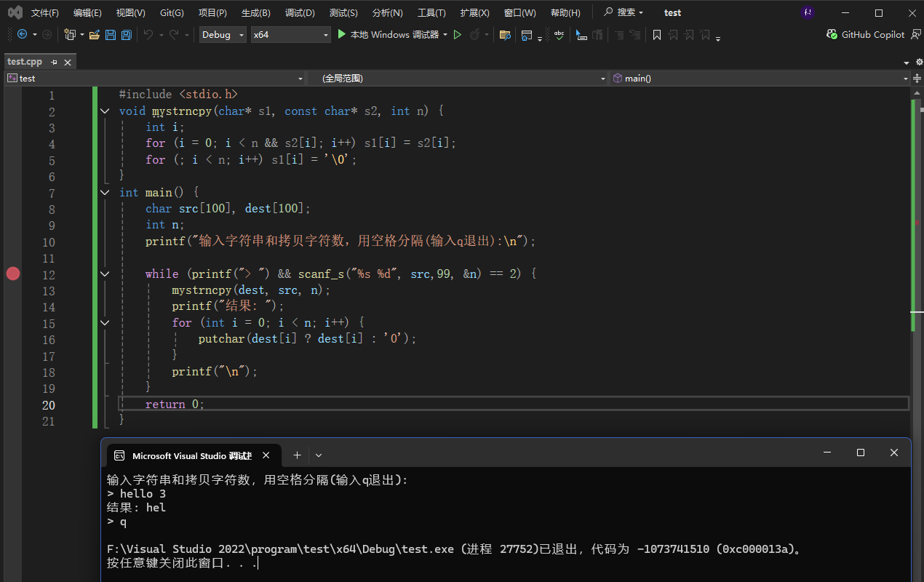Open the debugger target dropdown arrow
This screenshot has width=924, height=582.
pyautogui.click(x=445, y=34)
